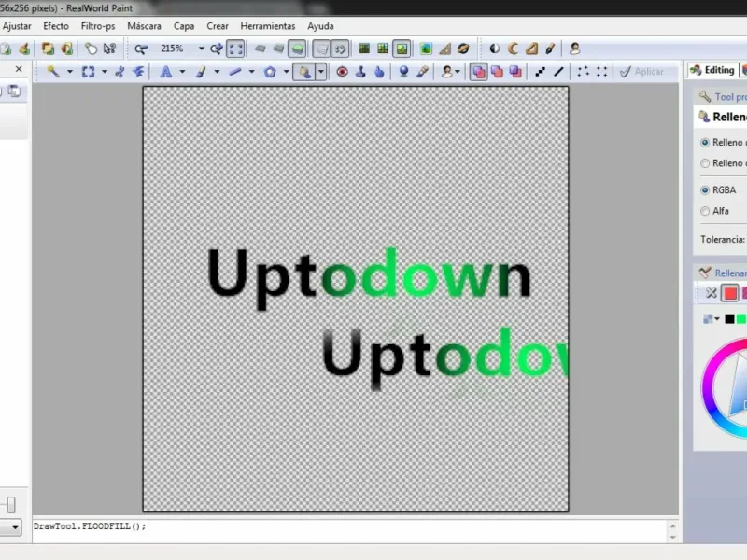Enable the second overlapping squares blend mode
The width and height of the screenshot is (747, 560).
(x=497, y=72)
